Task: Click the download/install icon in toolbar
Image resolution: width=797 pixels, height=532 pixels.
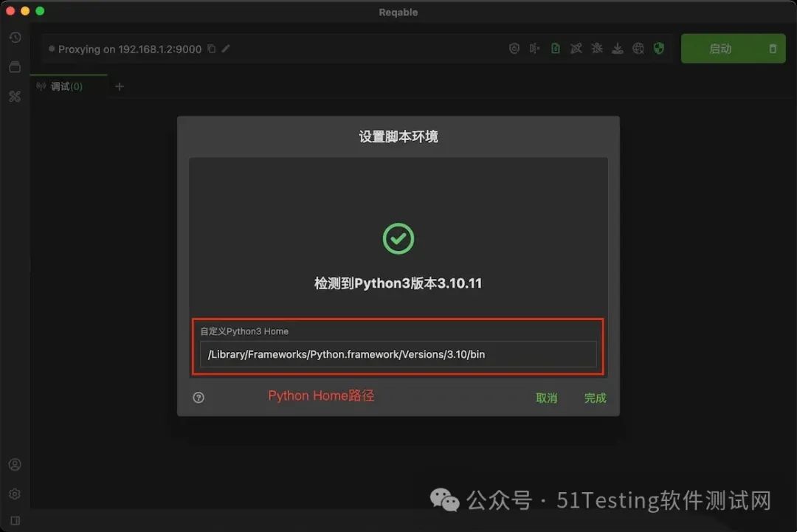Action: point(618,48)
